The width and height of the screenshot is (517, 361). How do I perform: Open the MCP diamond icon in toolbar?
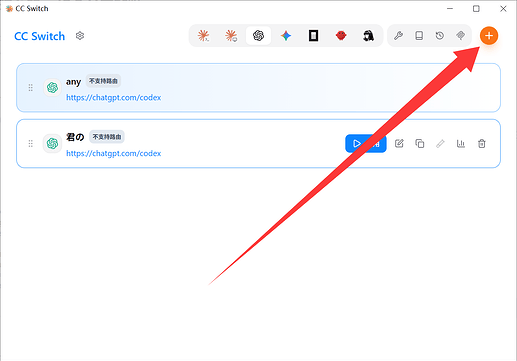460,35
